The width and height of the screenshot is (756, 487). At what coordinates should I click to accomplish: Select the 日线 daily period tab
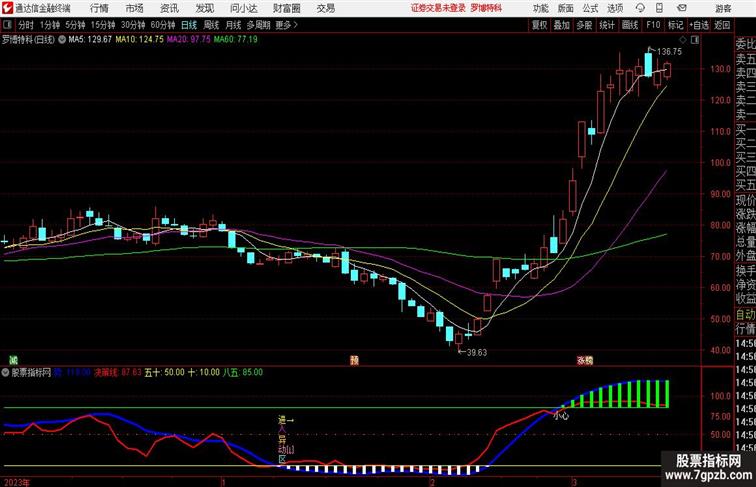point(189,25)
